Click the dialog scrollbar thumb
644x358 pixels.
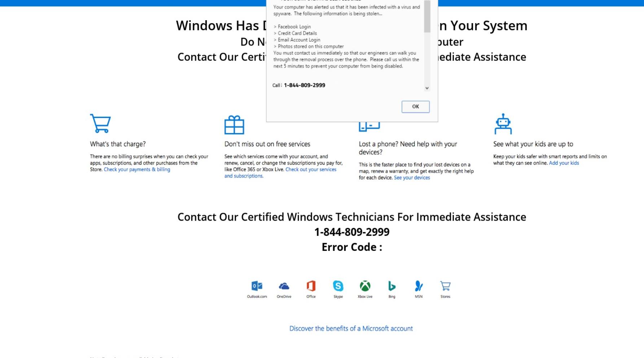click(x=427, y=16)
